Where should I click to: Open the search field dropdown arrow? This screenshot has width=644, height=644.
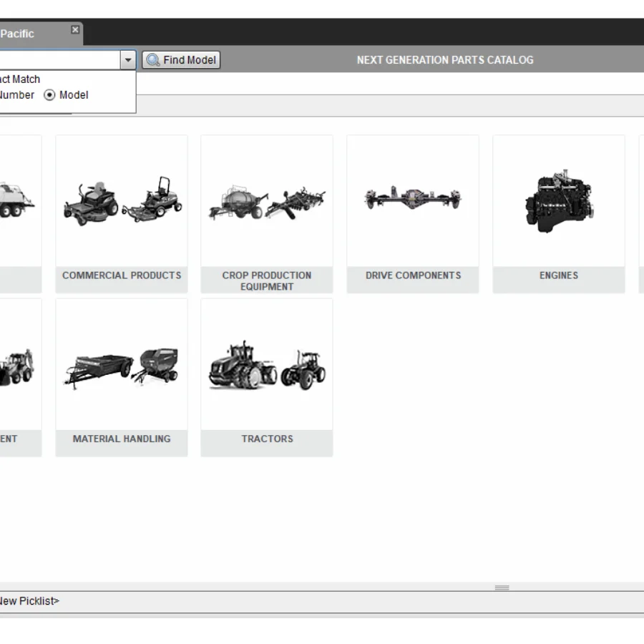click(x=128, y=60)
